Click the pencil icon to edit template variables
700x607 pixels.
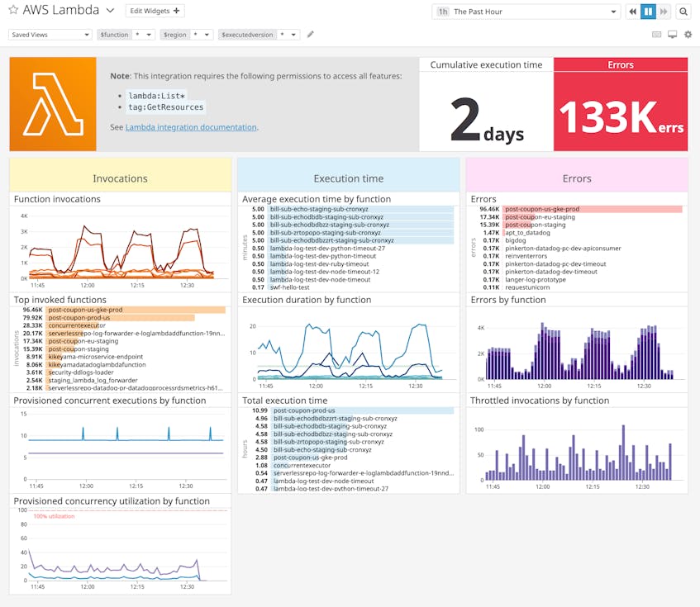tap(311, 35)
